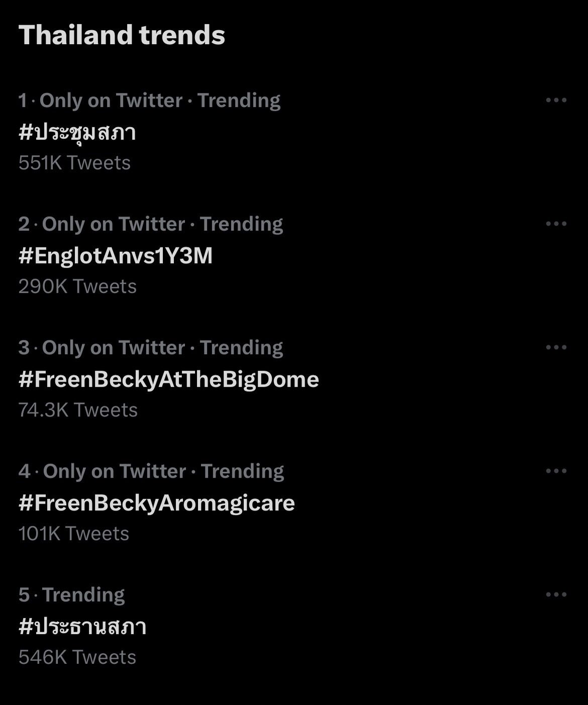Click the '5 · Trending' label
This screenshot has height=705, width=588.
click(x=72, y=595)
